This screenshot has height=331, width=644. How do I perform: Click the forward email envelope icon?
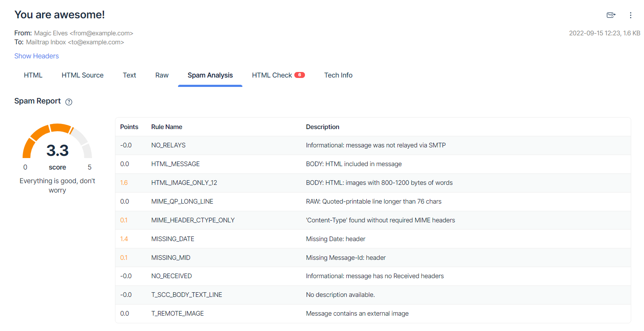(611, 15)
